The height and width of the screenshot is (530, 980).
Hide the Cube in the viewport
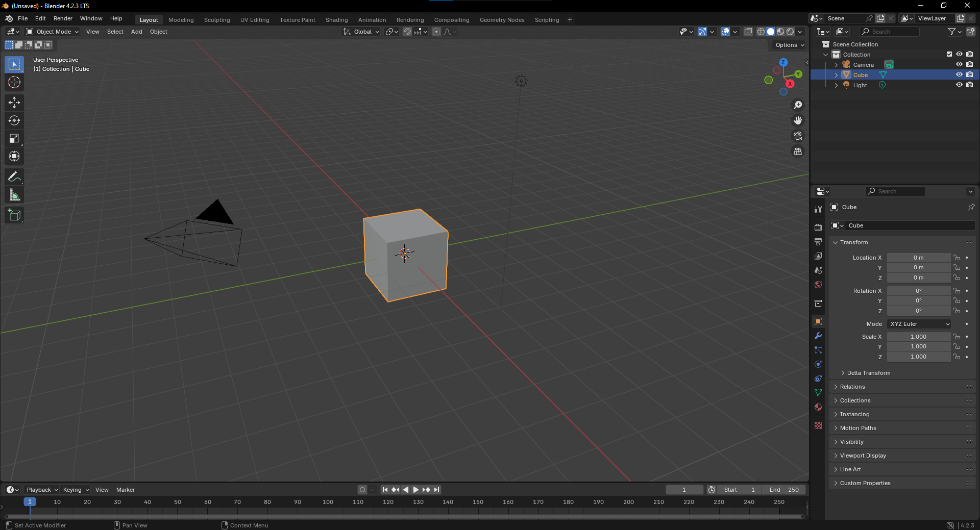coord(959,74)
